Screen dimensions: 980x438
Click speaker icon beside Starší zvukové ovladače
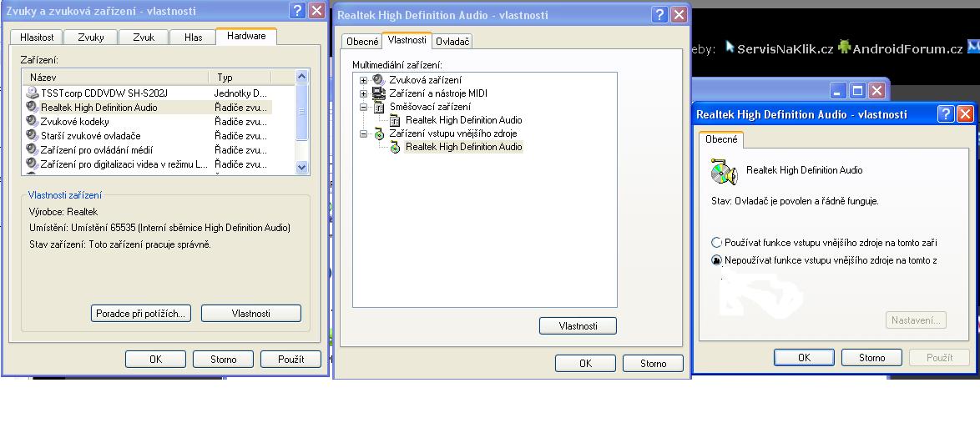[x=33, y=136]
